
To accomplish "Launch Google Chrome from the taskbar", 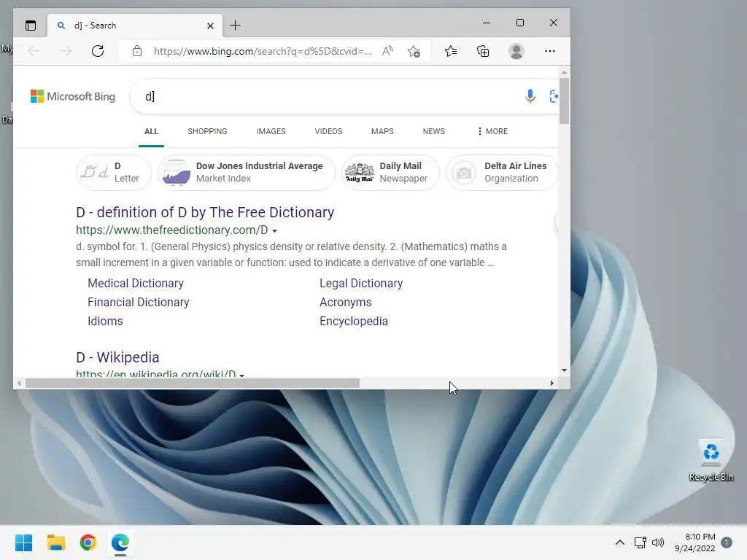I will click(x=88, y=542).
